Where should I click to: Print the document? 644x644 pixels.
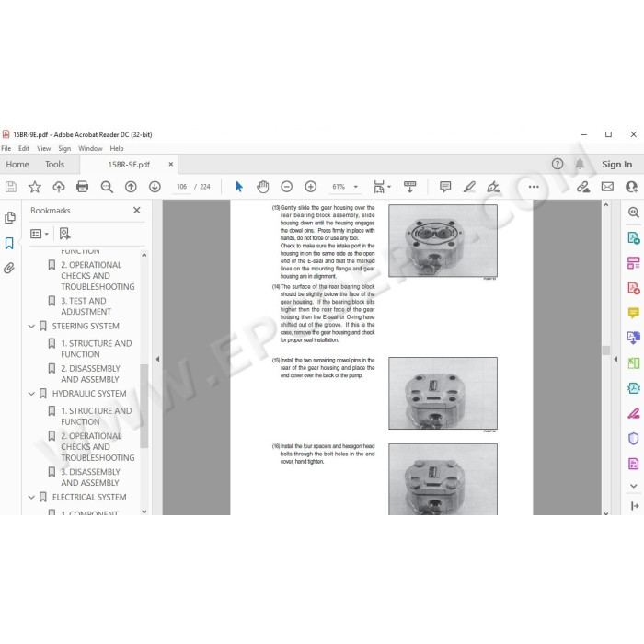click(x=83, y=187)
